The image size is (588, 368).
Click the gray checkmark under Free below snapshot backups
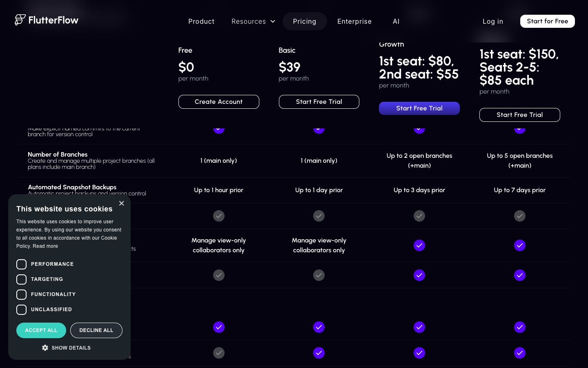(x=218, y=216)
